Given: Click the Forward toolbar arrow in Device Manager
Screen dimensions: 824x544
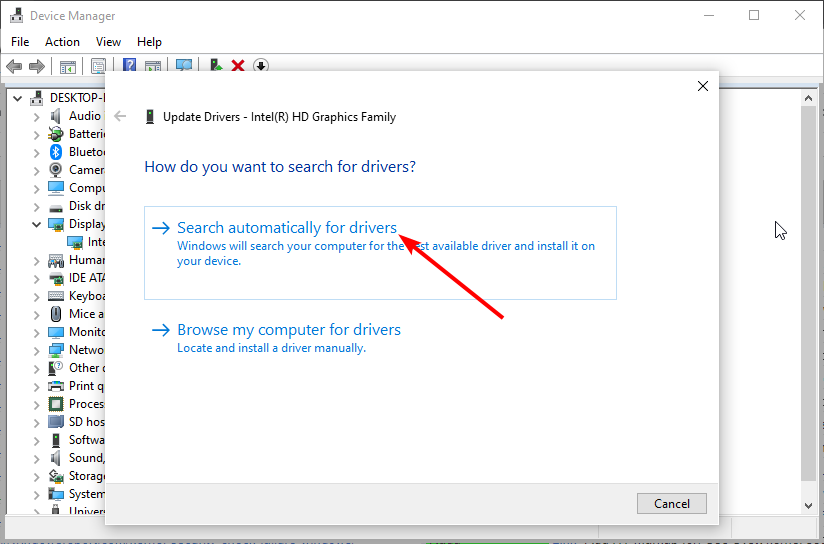Looking at the screenshot, I should tap(36, 66).
